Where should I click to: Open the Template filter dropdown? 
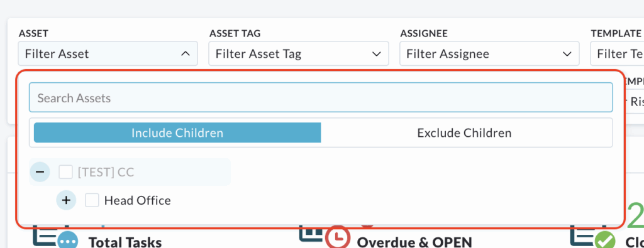click(x=618, y=54)
